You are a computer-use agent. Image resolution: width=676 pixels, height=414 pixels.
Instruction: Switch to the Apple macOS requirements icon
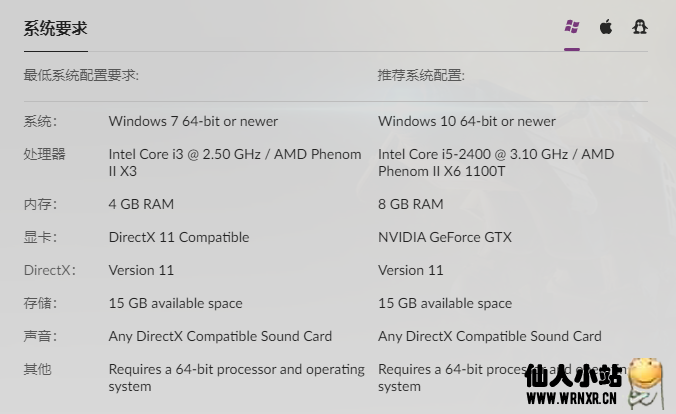pyautogui.click(x=606, y=27)
